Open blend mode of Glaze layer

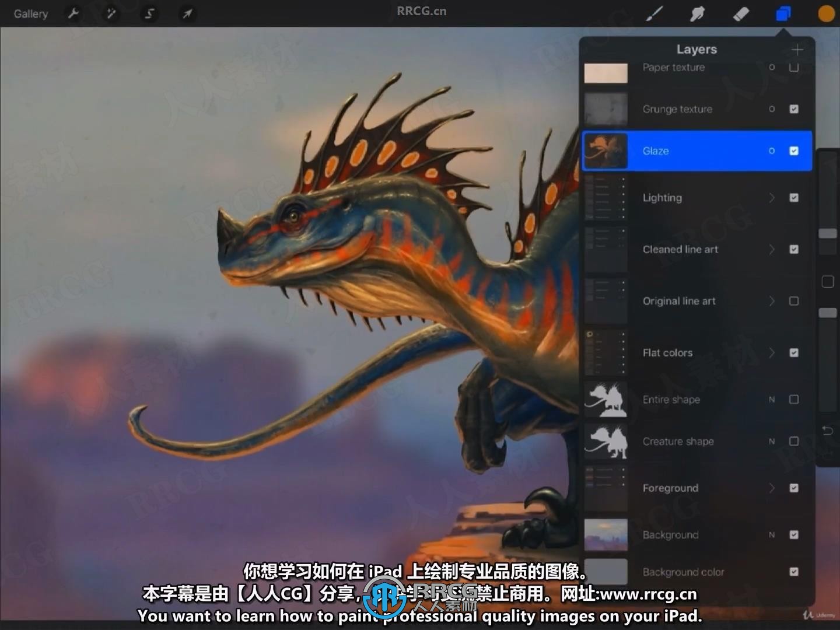(x=772, y=151)
